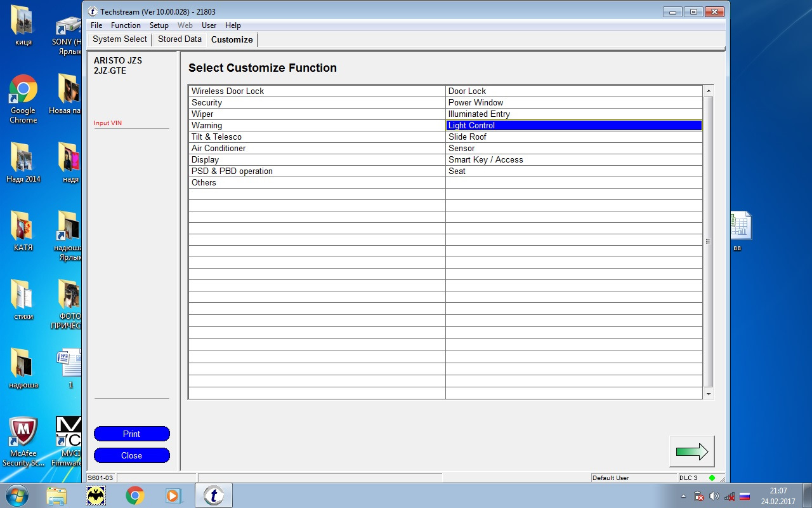Viewport: 812px width, 508px height.
Task: Open Google Chrome desktop shortcut
Action: tap(23, 99)
